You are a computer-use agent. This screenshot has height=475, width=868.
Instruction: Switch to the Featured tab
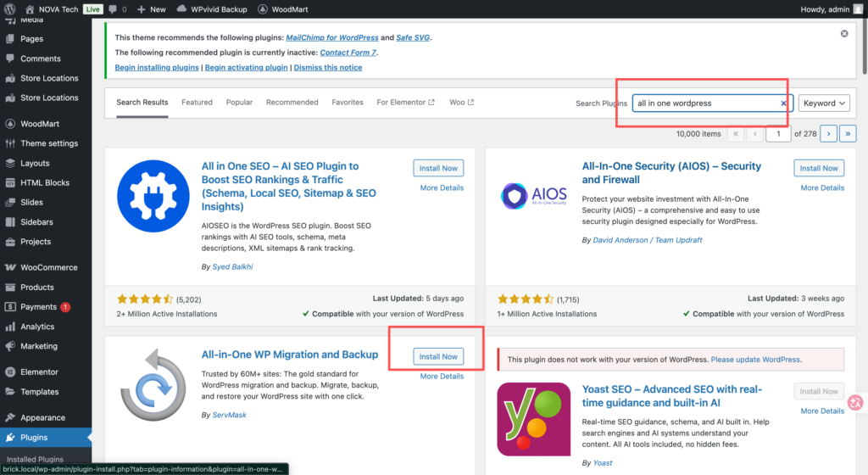[x=197, y=103]
